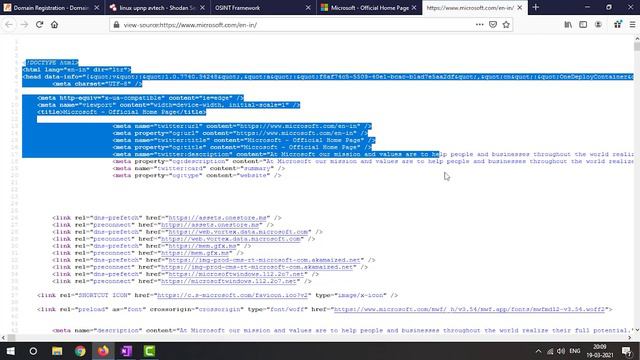
Task: Close the OSINT Framework tab
Action: coord(308,8)
